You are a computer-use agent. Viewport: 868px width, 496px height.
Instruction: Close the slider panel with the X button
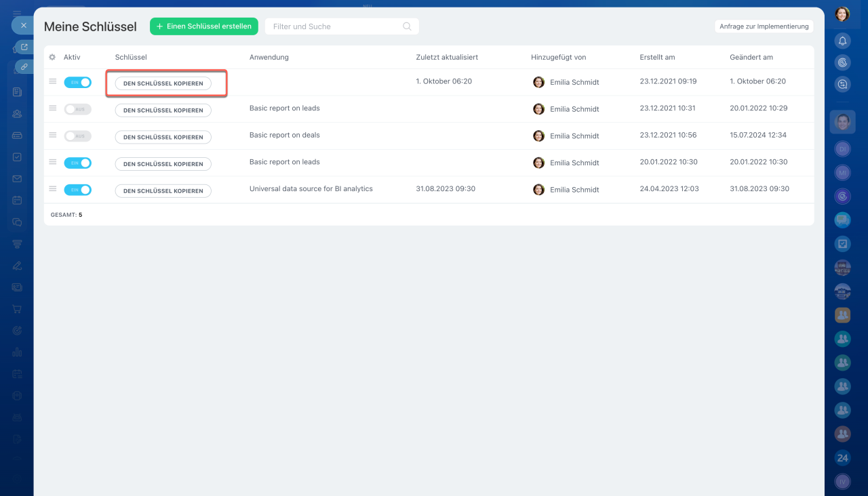pyautogui.click(x=23, y=26)
